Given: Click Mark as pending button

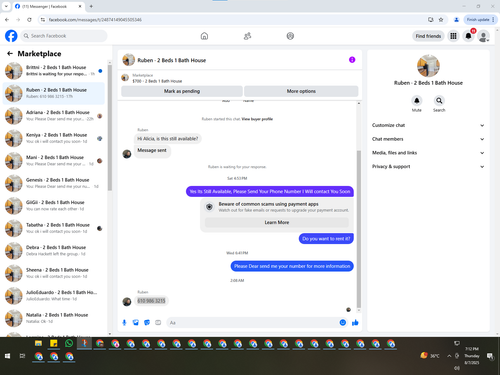Looking at the screenshot, I should click(182, 91).
